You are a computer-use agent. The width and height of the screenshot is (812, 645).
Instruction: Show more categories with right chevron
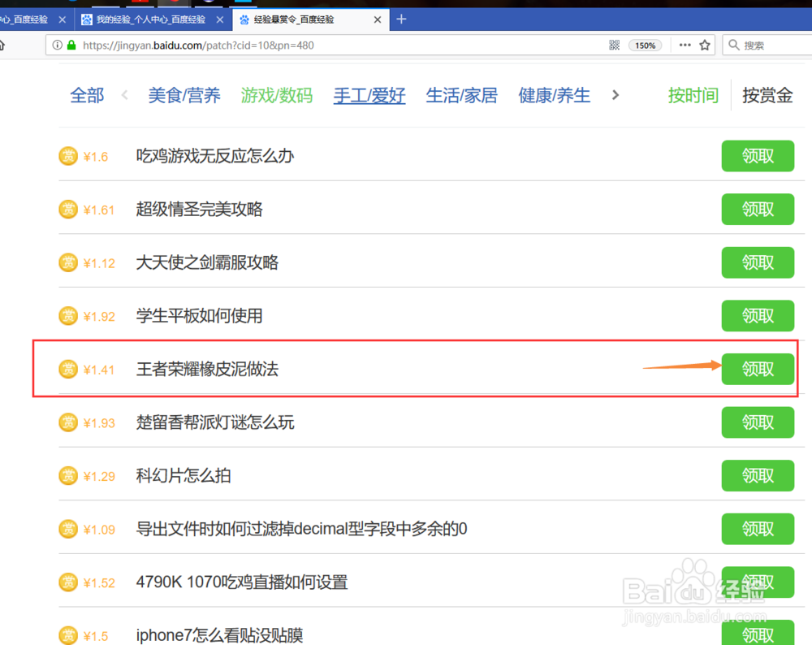615,95
